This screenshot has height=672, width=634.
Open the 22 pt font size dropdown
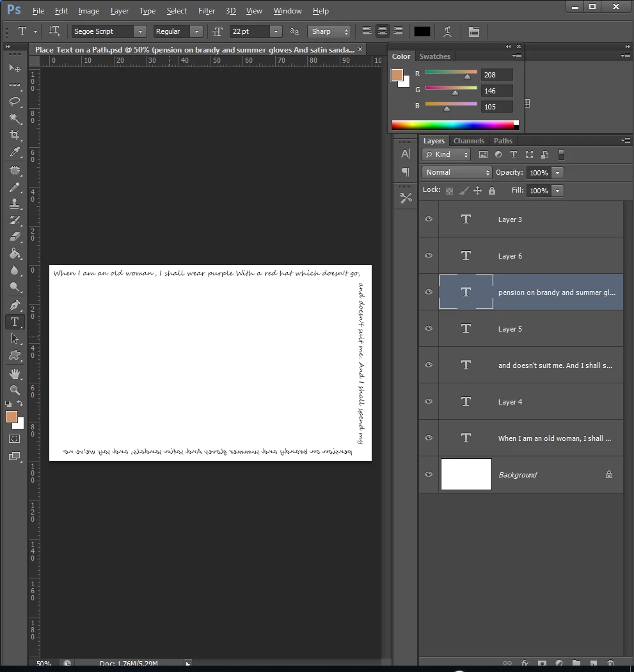point(276,31)
